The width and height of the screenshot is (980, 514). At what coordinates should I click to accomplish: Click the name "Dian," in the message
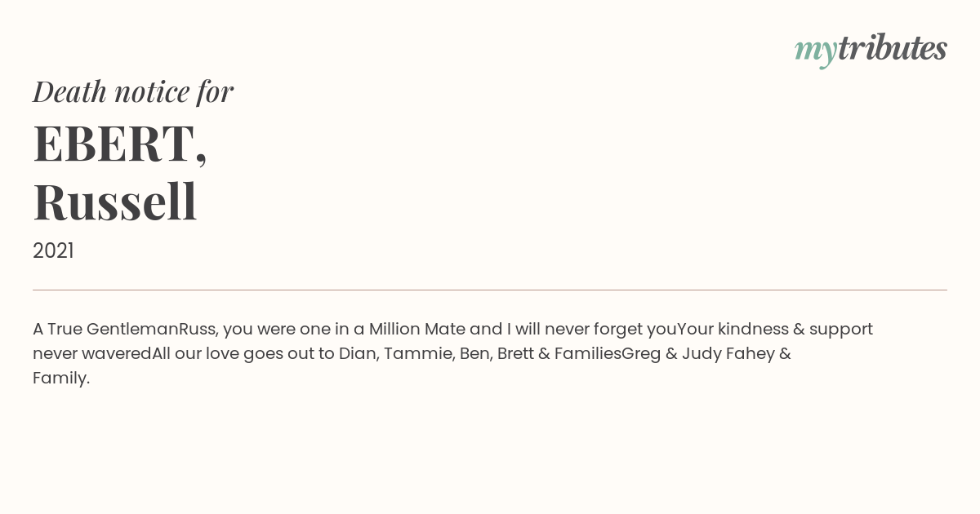pyautogui.click(x=359, y=354)
